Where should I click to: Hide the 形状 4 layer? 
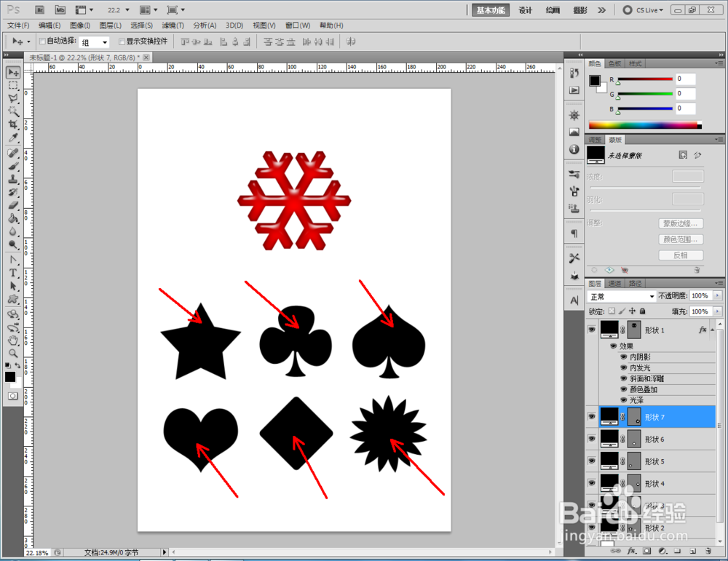tap(591, 483)
